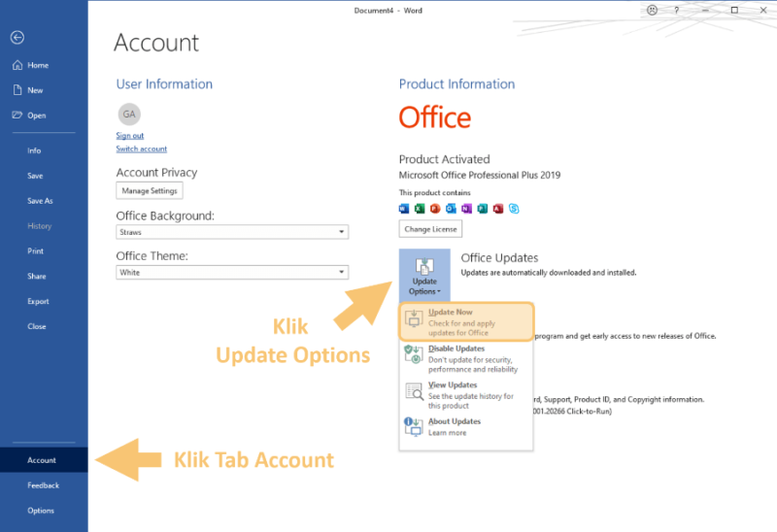Screen dimensions: 777x532
Task: Click the help question mark icon
Action: pos(676,10)
